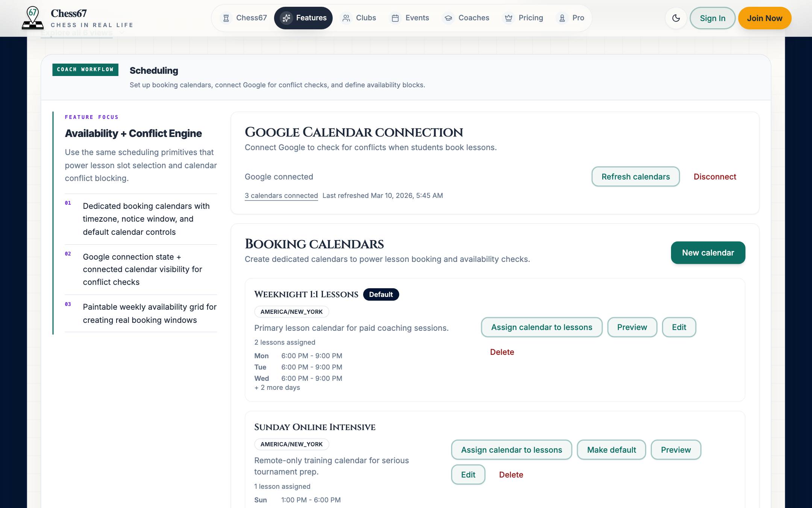
Task: Click the COACH WORKFLOW badge
Action: point(85,70)
